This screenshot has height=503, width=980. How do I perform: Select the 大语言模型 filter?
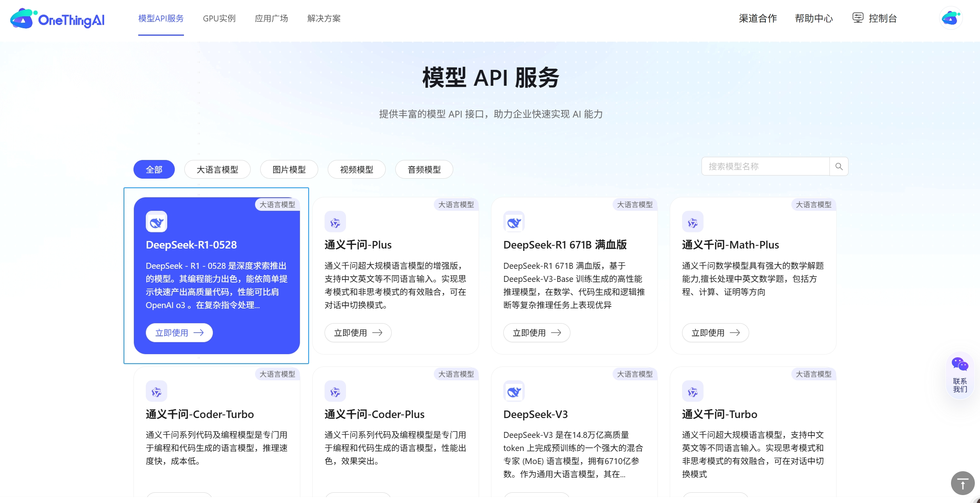pos(217,169)
